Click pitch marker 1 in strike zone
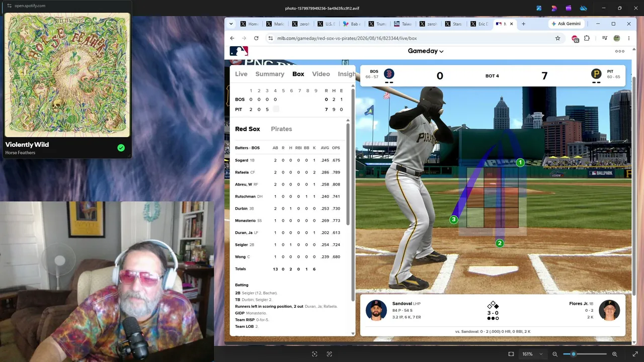Image resolution: width=644 pixels, height=362 pixels. (x=521, y=162)
